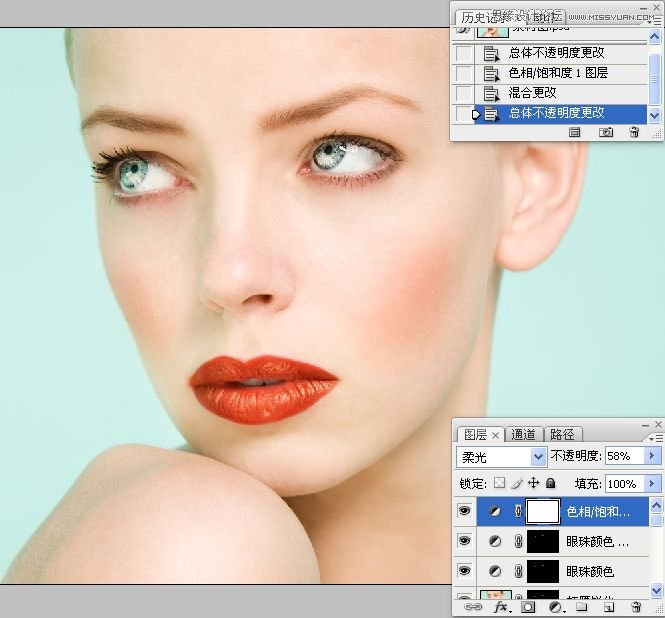Select the 眼珠颜色 ... layer name
Viewport: 665px width, 618px height.
(598, 542)
